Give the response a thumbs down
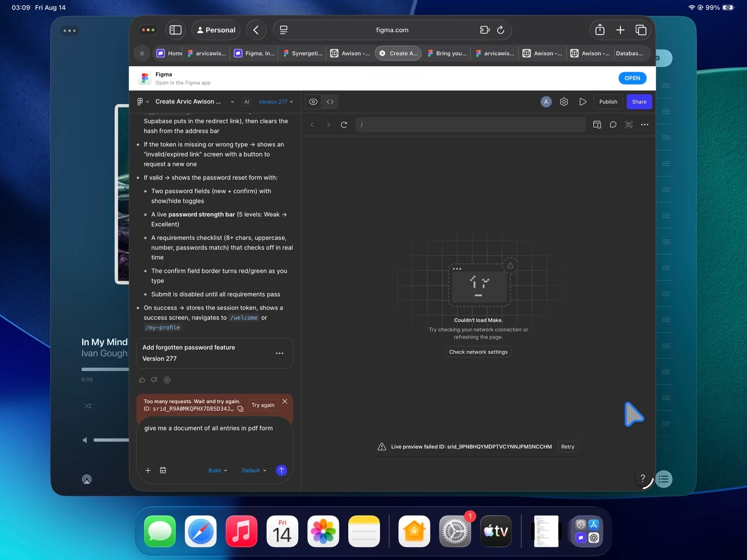 click(154, 380)
